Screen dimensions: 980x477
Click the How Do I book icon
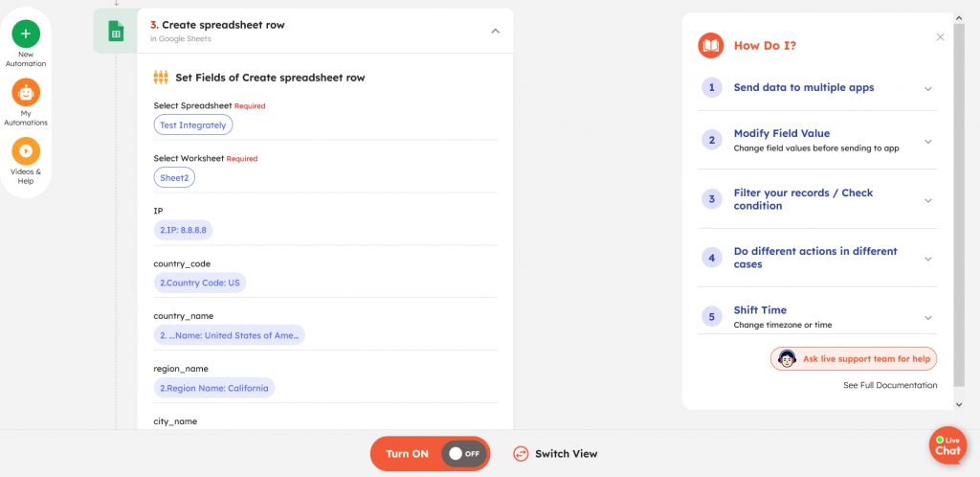click(711, 45)
